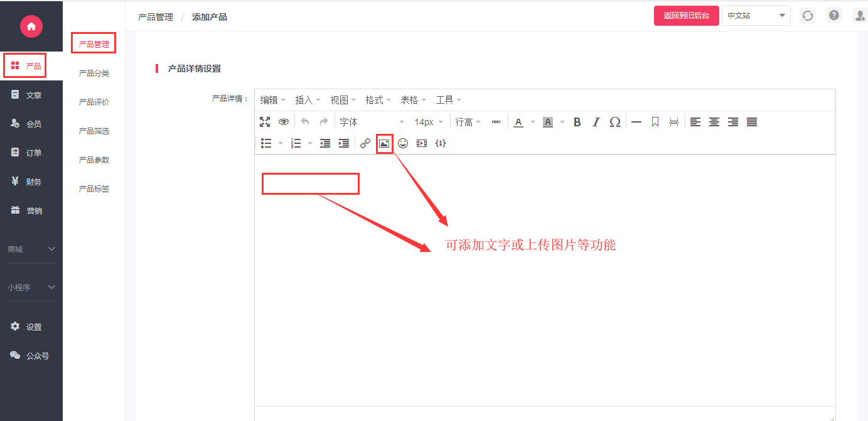Toggle bold formatting
Image resolution: width=868 pixels, height=421 pixels.
[577, 122]
